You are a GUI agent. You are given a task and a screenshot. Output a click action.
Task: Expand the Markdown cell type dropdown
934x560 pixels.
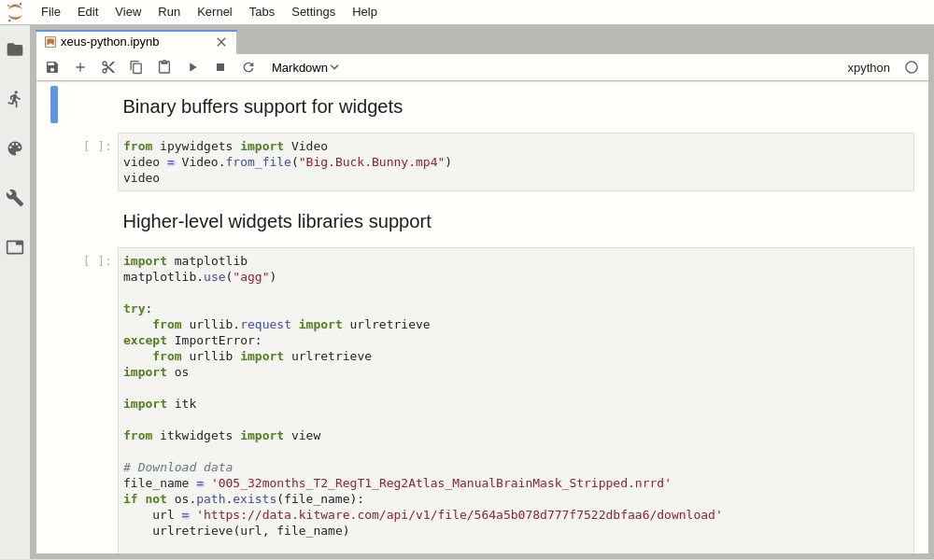click(x=304, y=67)
